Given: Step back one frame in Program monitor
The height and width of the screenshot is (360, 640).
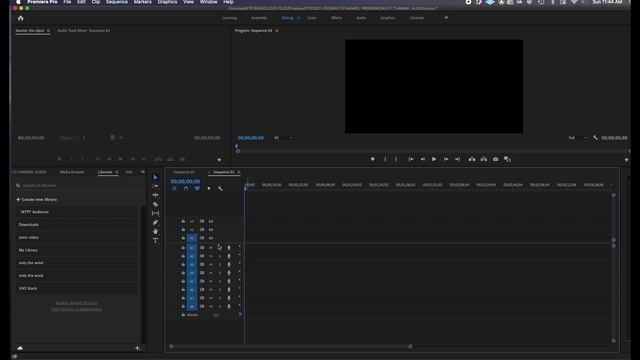Looking at the screenshot, I should coord(423,159).
